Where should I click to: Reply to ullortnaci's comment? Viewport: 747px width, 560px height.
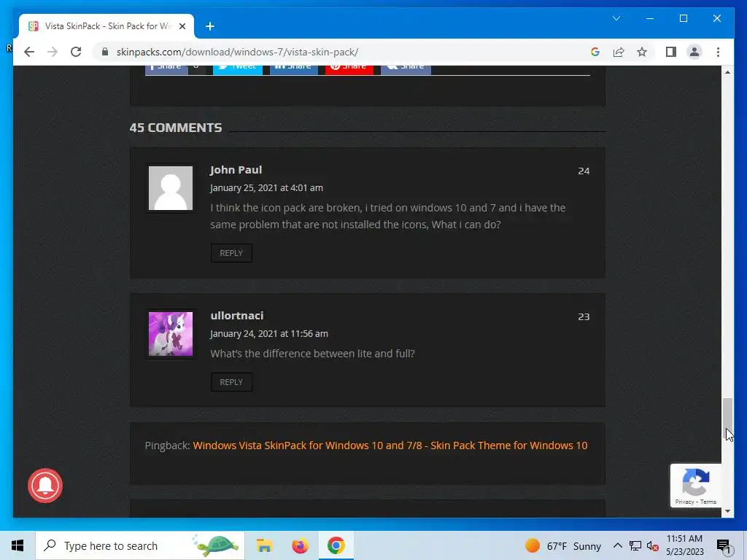(x=231, y=382)
